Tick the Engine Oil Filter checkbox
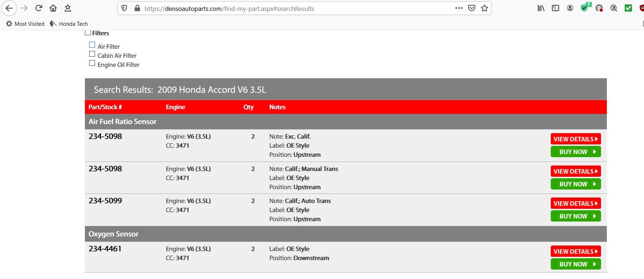The width and height of the screenshot is (644, 279). (x=92, y=63)
